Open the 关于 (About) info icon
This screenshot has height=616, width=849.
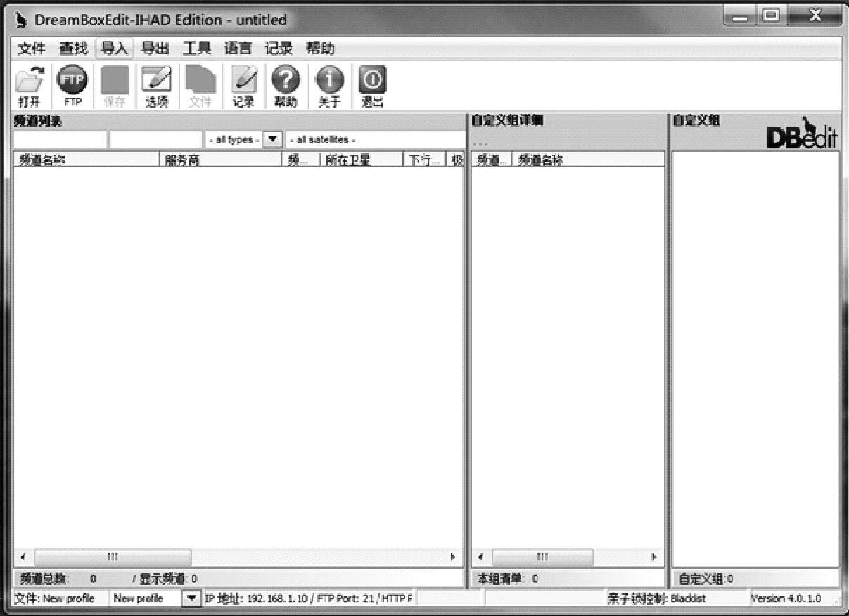(x=329, y=86)
